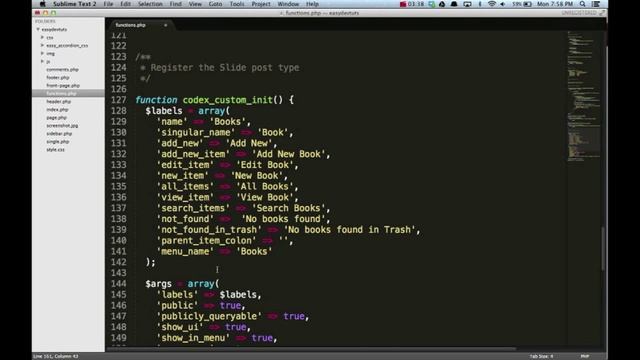Image resolution: width=640 pixels, height=360 pixels.
Task: Collapse the easydevtuts folder
Action: (38, 29)
